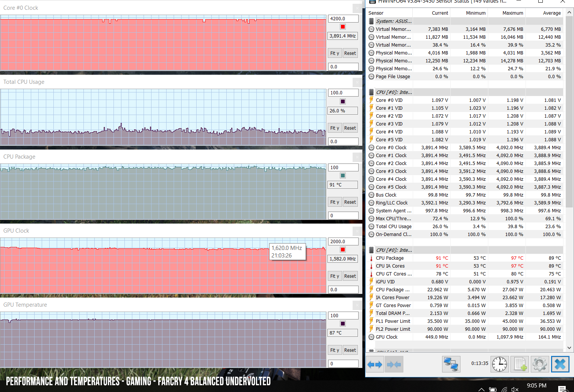Select the iGPU VID sensor row
Screen dimensions: 574x392
pyautogui.click(x=465, y=282)
